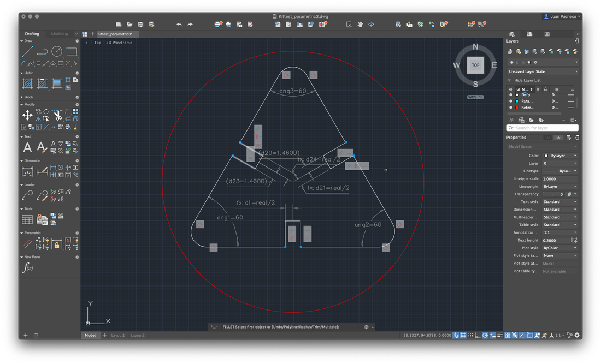Click the drawing tabs grid icon

coord(84,34)
